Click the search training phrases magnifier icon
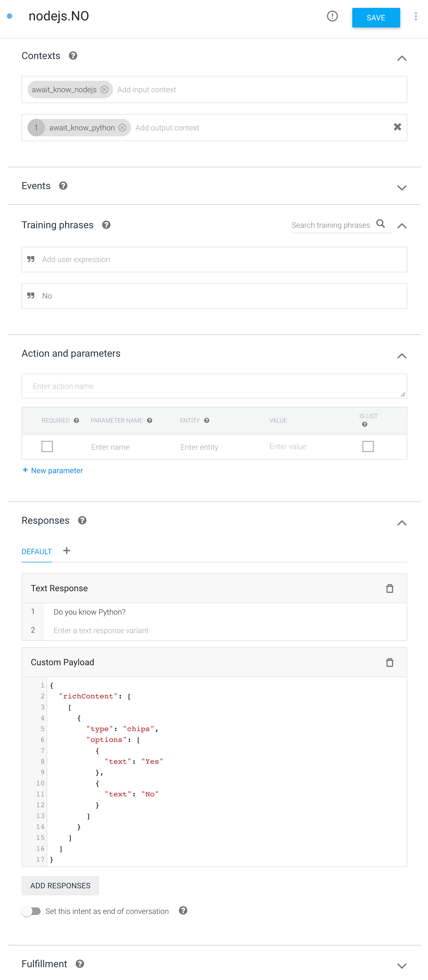This screenshot has width=428, height=980. [x=380, y=224]
